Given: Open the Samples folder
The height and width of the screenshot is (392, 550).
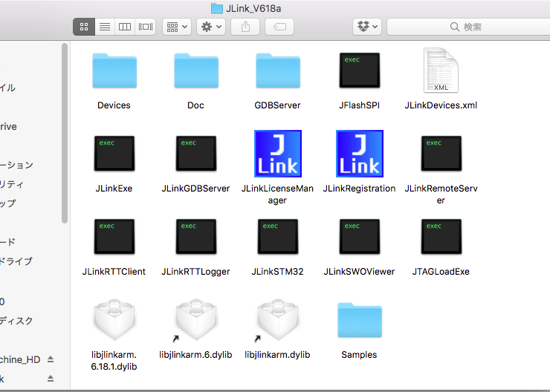Looking at the screenshot, I should click(360, 320).
